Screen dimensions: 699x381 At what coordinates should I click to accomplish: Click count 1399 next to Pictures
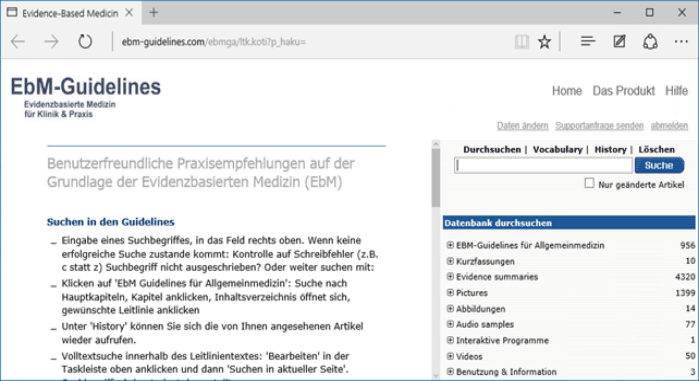point(685,293)
